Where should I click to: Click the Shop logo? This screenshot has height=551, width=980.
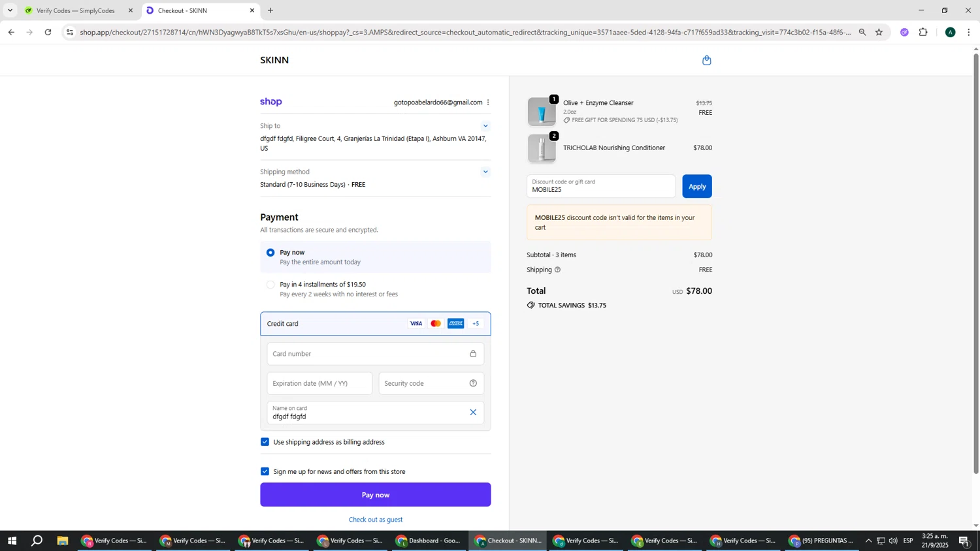[271, 102]
